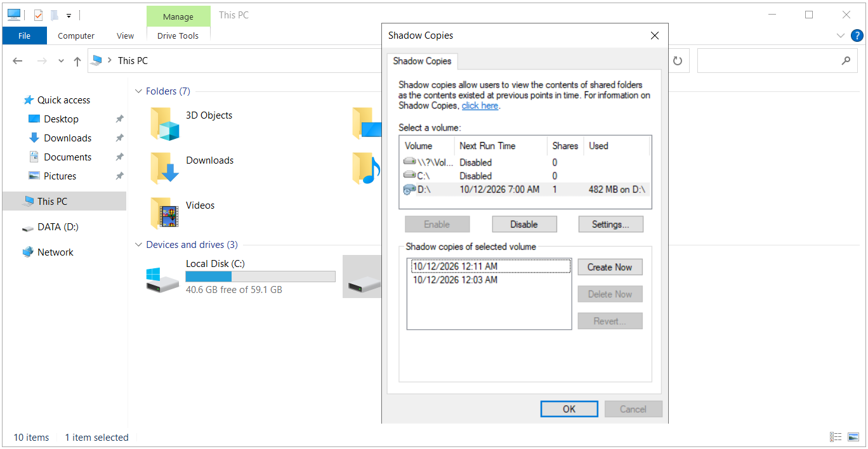
Task: Select the 10/12/2026 12:11 AM shadow copy
Action: point(490,266)
